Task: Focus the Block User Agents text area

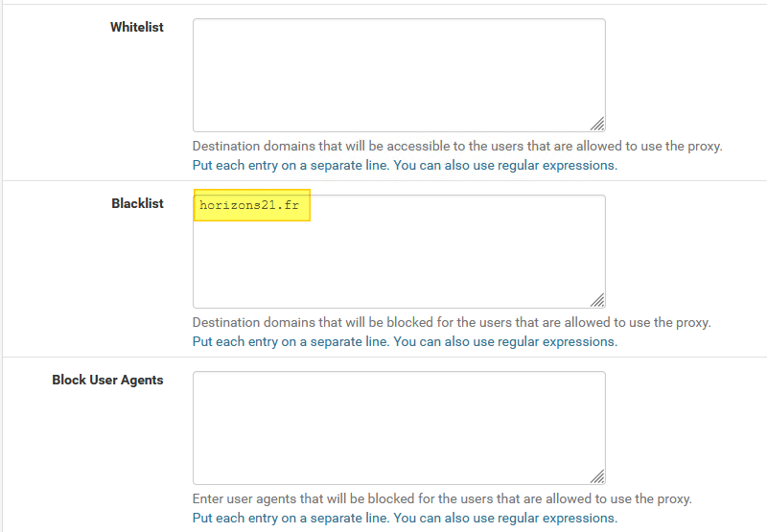Action: (x=398, y=428)
